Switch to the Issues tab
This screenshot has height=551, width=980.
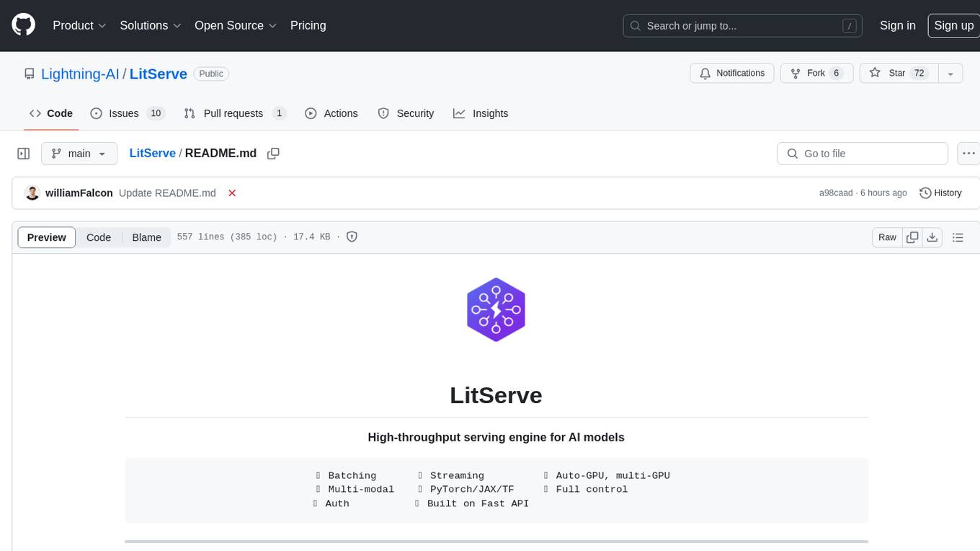[128, 113]
